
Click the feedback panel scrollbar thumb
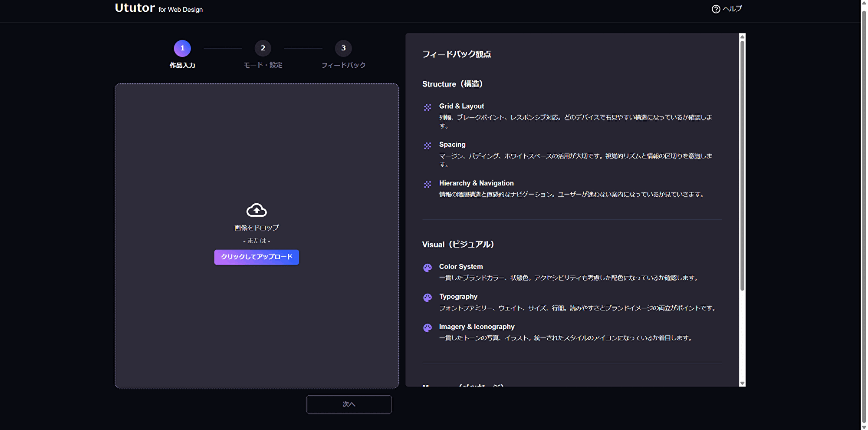[x=742, y=165]
